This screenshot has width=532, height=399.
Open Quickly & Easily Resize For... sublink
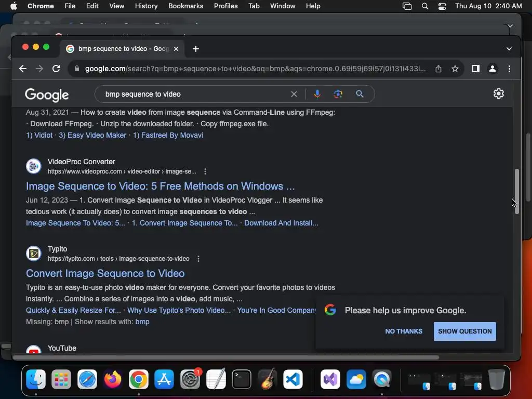click(73, 310)
